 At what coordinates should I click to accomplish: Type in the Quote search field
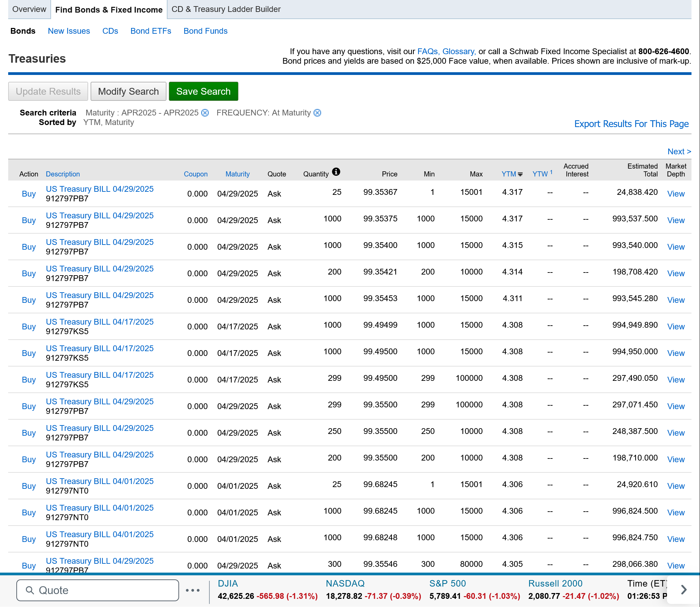[102, 590]
